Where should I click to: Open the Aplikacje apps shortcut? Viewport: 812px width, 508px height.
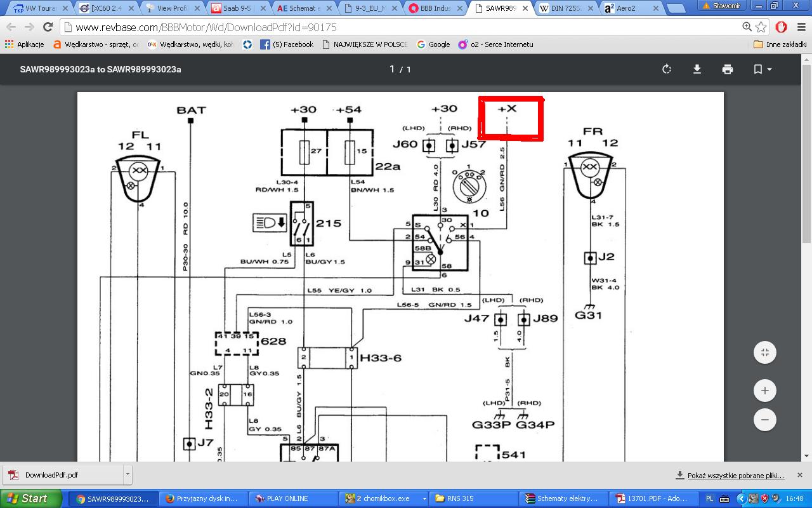click(24, 44)
